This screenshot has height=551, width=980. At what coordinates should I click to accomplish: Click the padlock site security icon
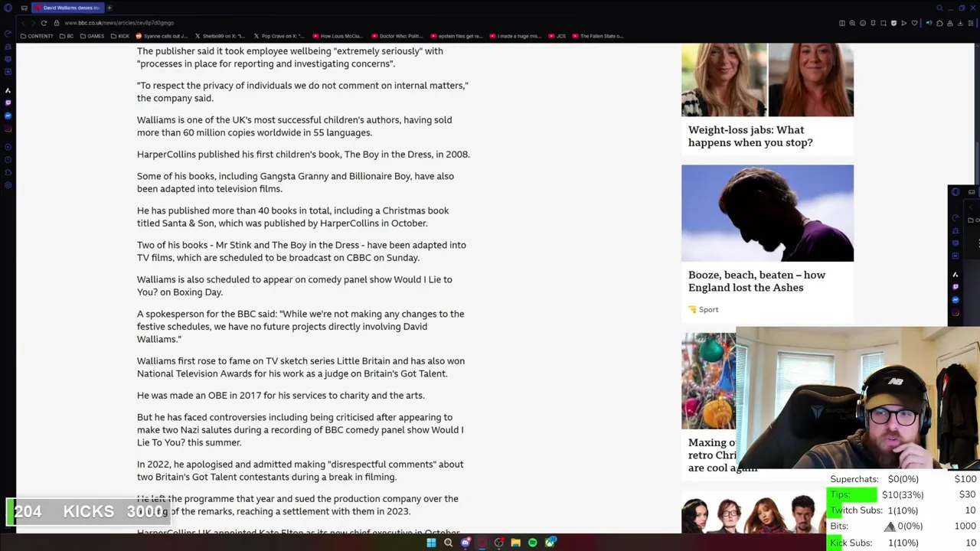(x=57, y=23)
